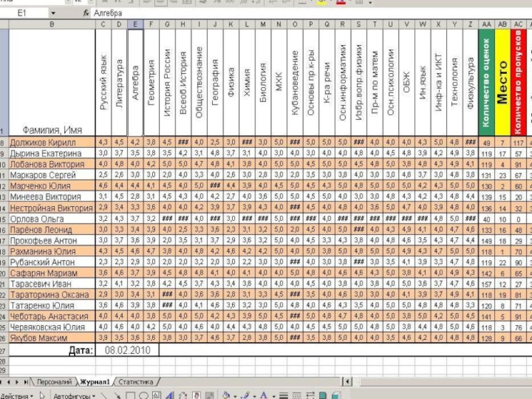532x399 pixels.
Task: Apply the Line Color brush
Action: point(246,396)
